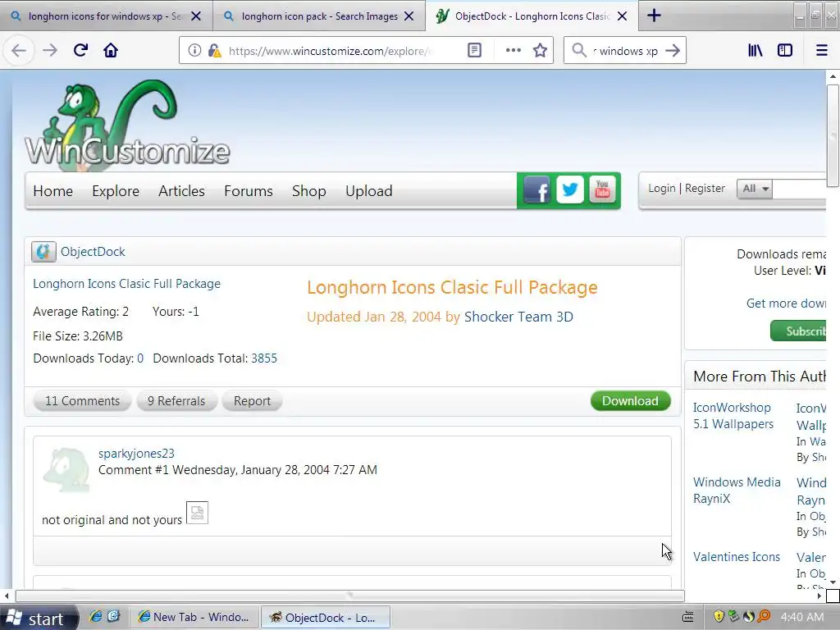Click the horizontal scrollbar track
This screenshot has width=840, height=630.
[349, 596]
